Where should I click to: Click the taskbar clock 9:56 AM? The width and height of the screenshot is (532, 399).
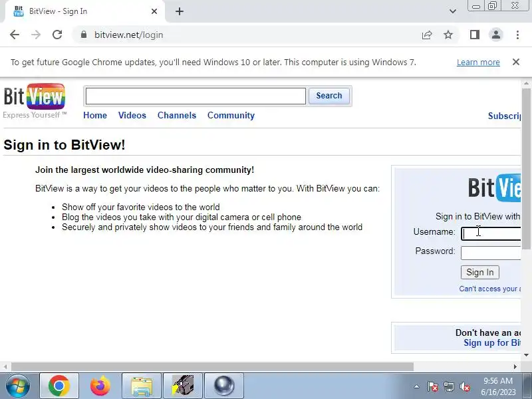pos(498,381)
